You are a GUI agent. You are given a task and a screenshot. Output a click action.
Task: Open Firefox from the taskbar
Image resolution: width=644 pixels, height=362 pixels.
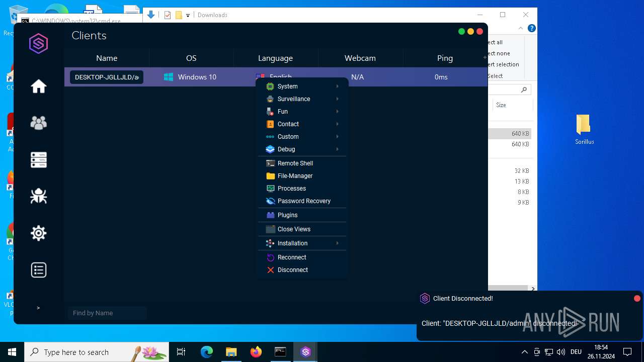click(256, 352)
